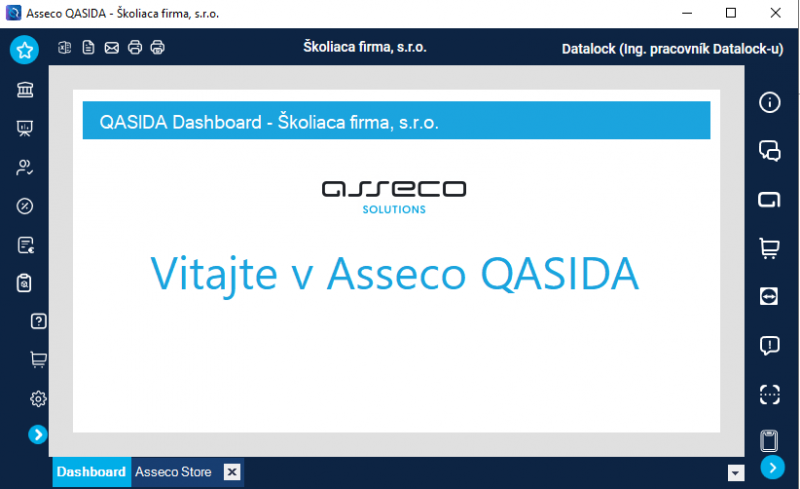800x489 pixels.
Task: Open the info circle icon
Action: [769, 103]
